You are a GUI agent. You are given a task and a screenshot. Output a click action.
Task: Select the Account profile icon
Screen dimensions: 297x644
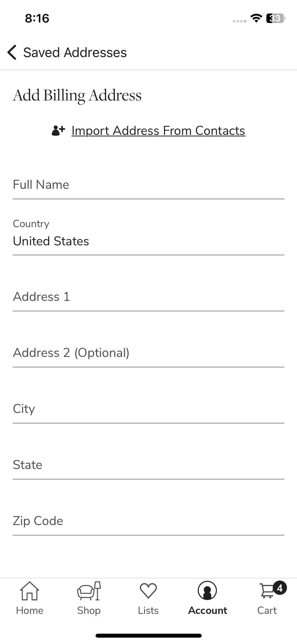(x=208, y=591)
